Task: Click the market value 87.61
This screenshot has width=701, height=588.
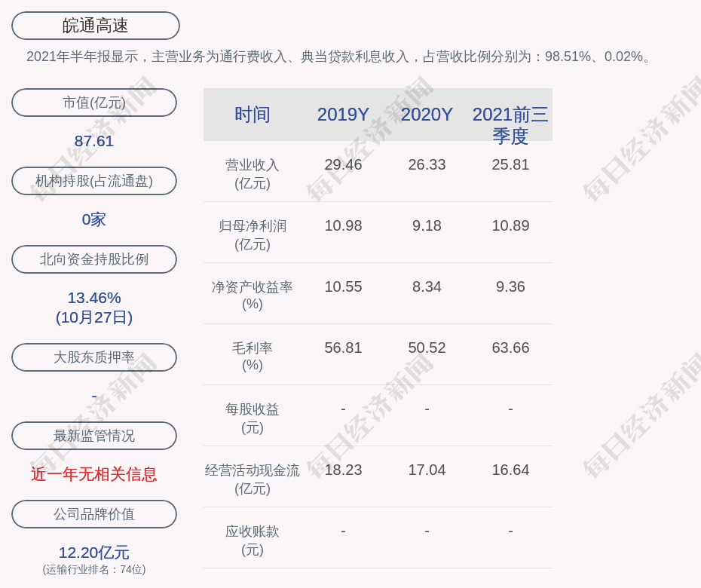Action: 94,141
